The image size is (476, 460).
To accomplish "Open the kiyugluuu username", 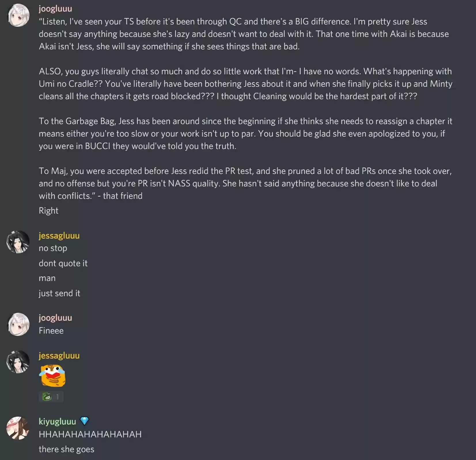I will 57,421.
